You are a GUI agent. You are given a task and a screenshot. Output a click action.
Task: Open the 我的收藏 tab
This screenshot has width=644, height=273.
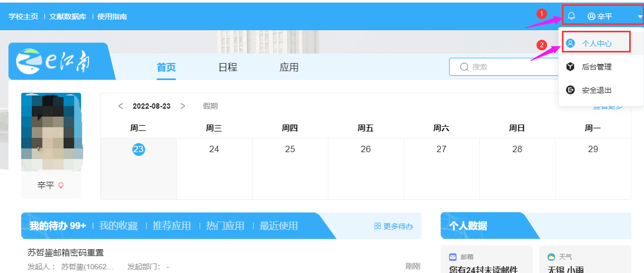point(118,226)
